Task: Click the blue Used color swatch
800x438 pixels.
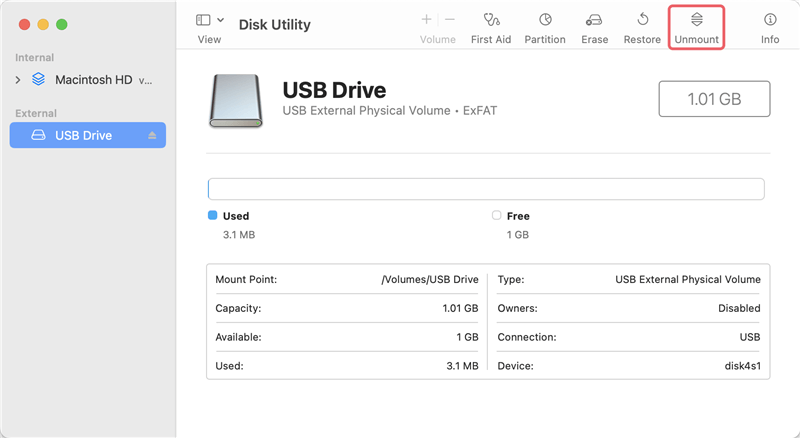Action: (x=213, y=215)
